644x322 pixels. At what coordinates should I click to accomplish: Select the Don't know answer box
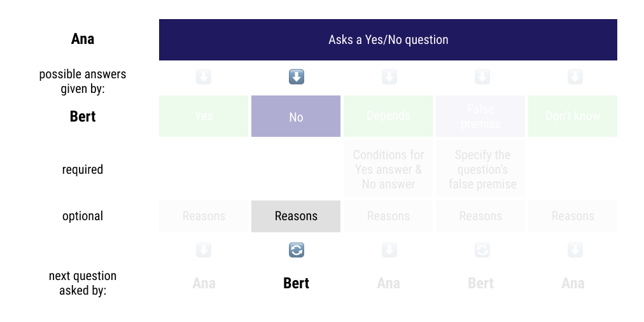pyautogui.click(x=573, y=116)
